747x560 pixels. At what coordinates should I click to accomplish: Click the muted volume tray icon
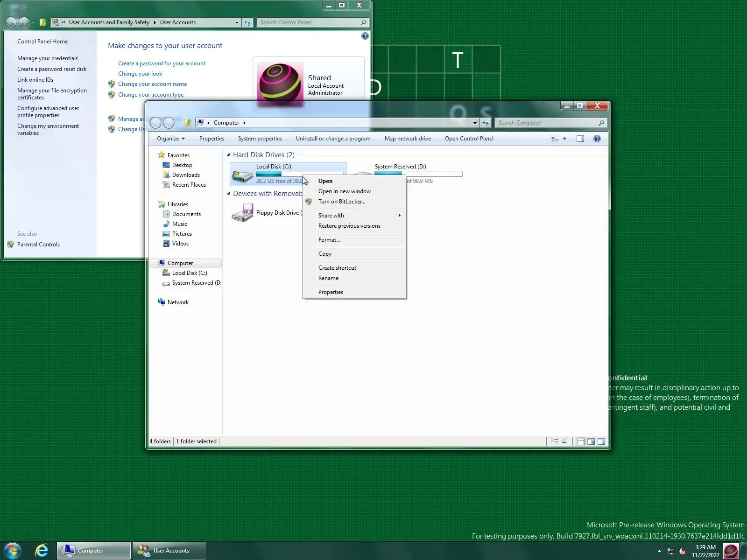(682, 551)
